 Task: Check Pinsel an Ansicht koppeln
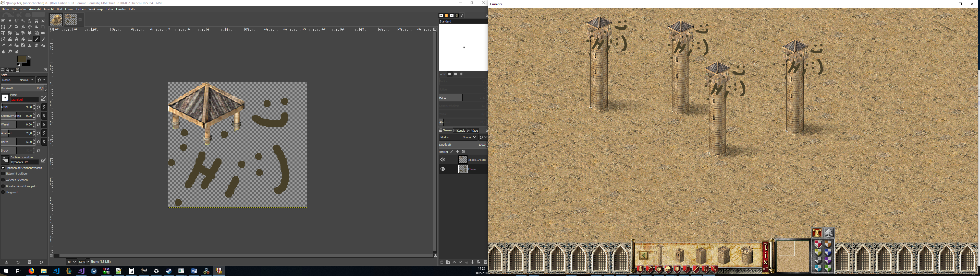pos(3,186)
